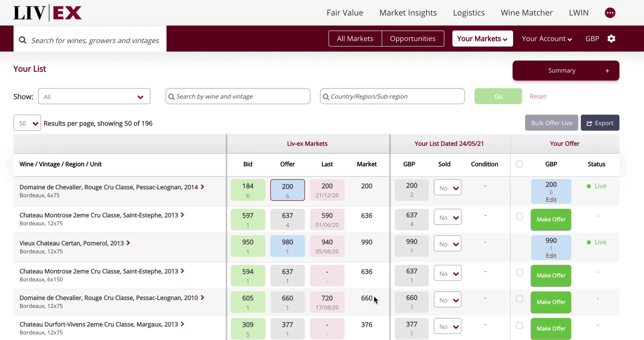The height and width of the screenshot is (340, 644).
Task: Click the blue offer cell 980
Action: [287, 246]
